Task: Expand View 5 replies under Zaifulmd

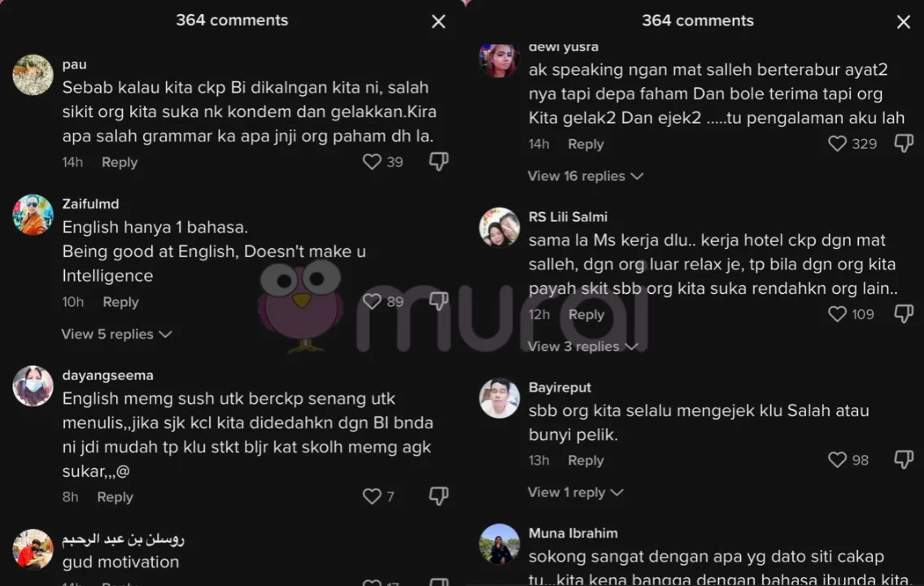Action: pos(116,335)
